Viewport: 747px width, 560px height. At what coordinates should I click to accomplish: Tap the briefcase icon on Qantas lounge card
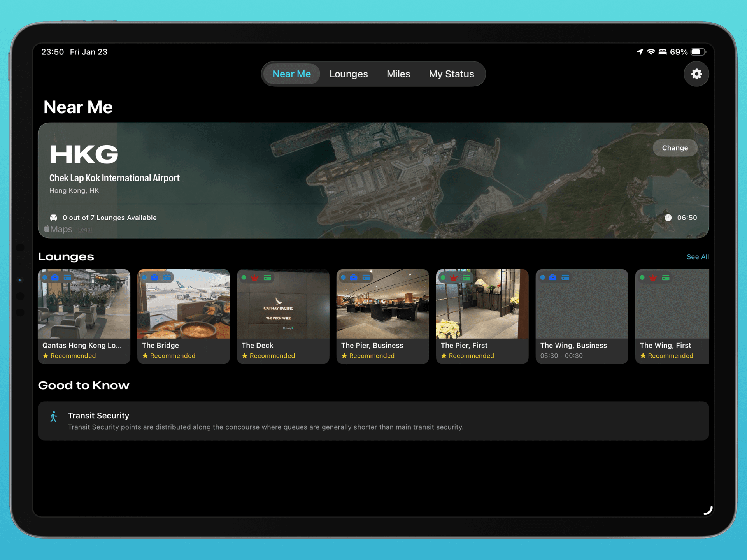(x=55, y=277)
